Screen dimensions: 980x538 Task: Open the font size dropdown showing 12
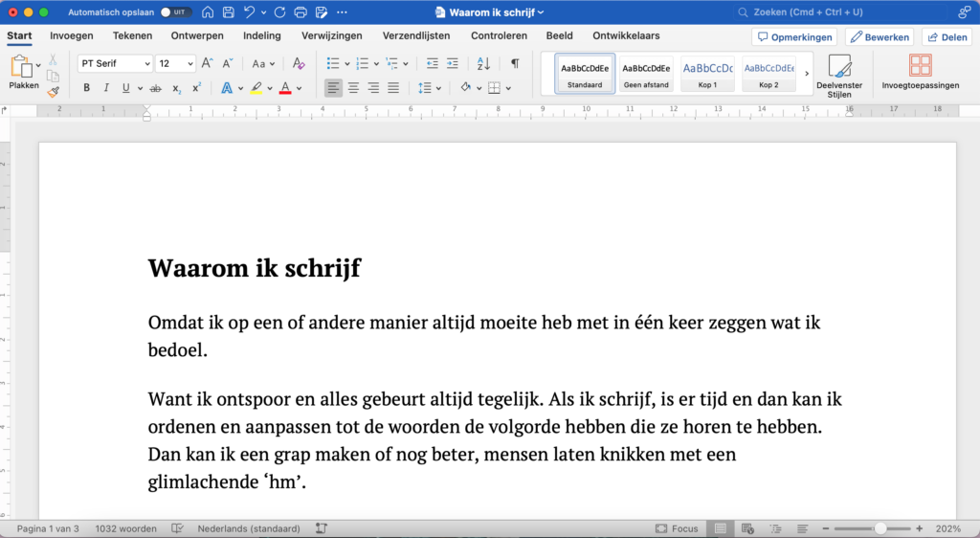(176, 63)
